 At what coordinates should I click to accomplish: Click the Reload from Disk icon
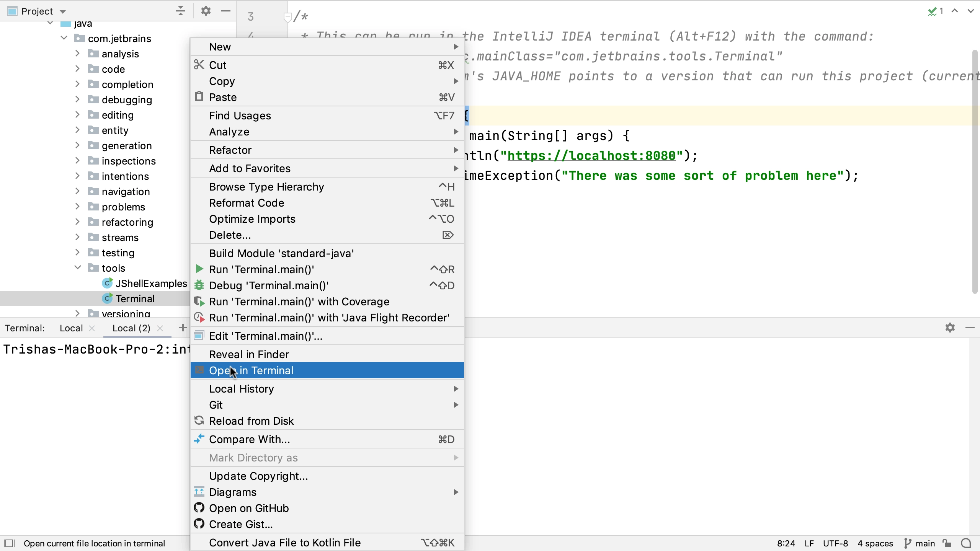click(199, 421)
